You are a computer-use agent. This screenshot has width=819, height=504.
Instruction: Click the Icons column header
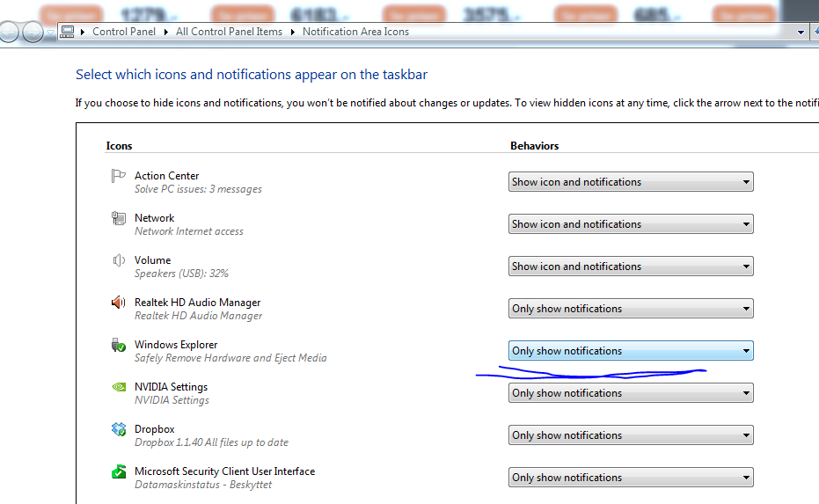(x=119, y=146)
